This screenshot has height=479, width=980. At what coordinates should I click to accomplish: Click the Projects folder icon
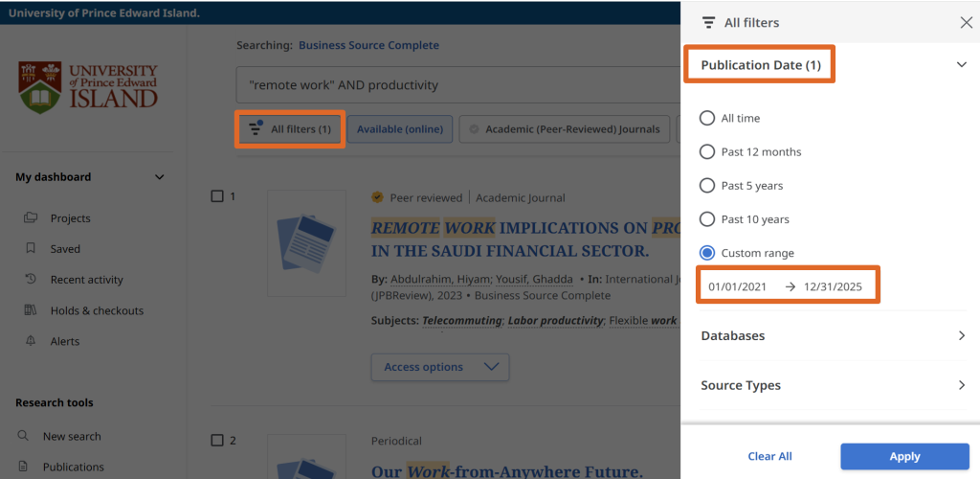[30, 218]
